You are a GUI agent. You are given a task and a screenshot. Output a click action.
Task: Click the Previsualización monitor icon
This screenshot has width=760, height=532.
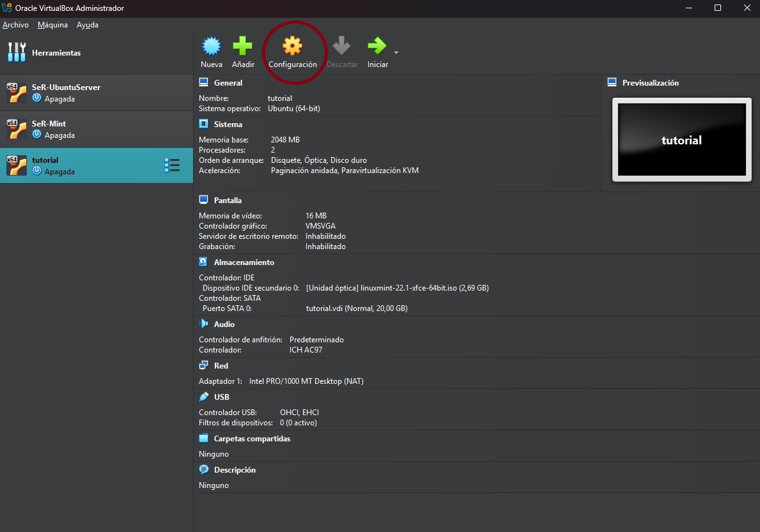[x=612, y=82]
